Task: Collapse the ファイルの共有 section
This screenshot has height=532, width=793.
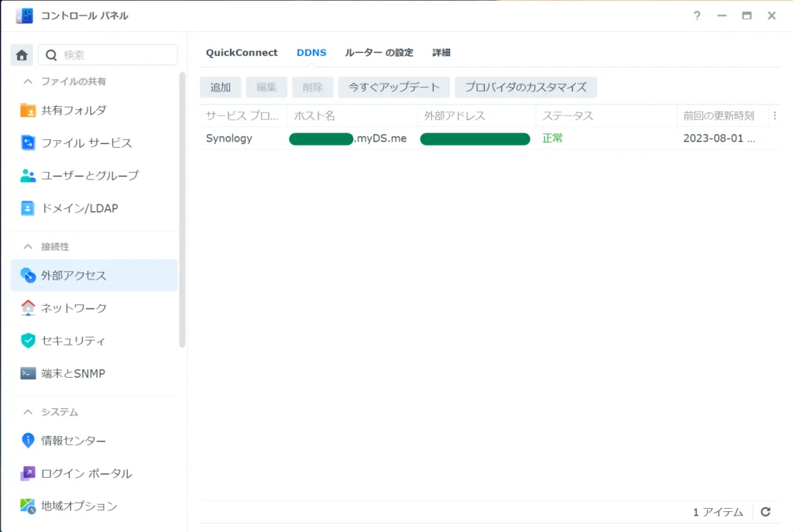Action: 28,81
